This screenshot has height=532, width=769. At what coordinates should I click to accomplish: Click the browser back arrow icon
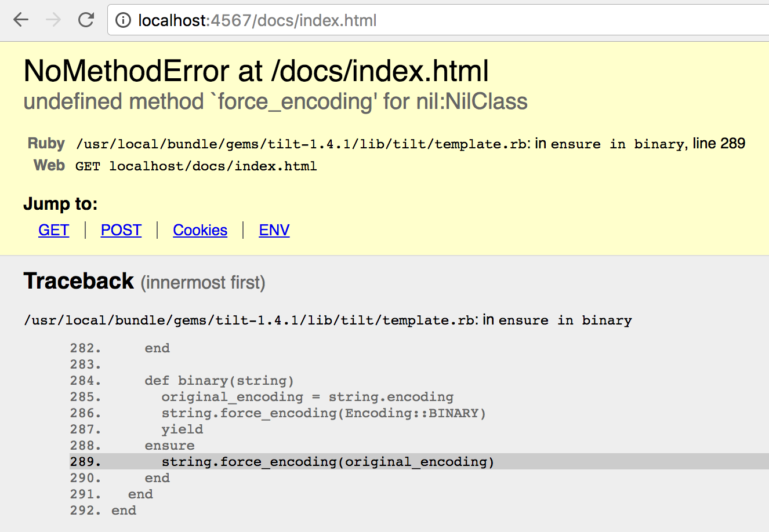click(x=21, y=19)
